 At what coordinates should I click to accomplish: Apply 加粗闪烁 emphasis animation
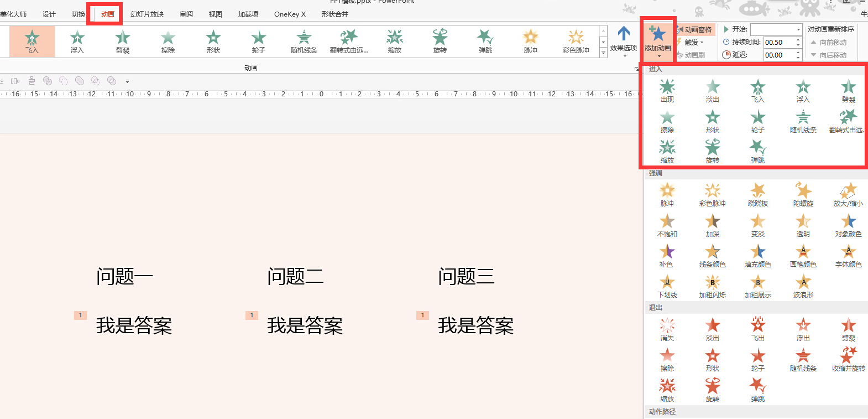(x=713, y=286)
